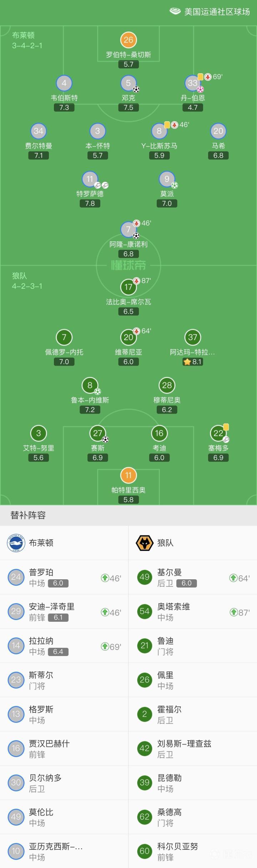Tap the yellow card beside number 22

[x=226, y=427]
